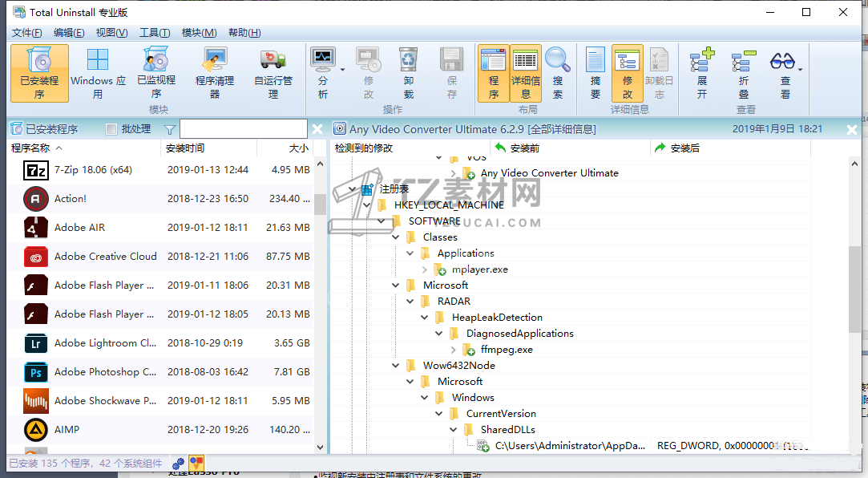Open the 视图(V) menu

[x=112, y=33]
